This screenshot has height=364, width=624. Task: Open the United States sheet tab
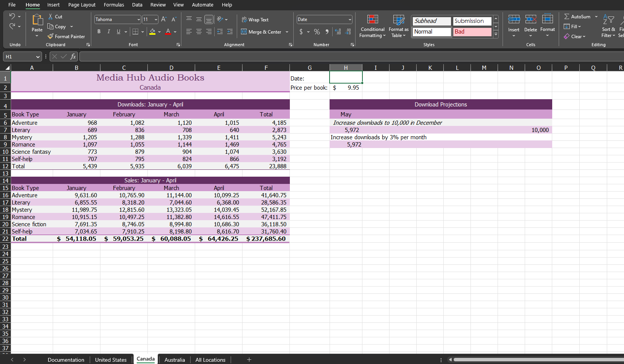coord(111,360)
